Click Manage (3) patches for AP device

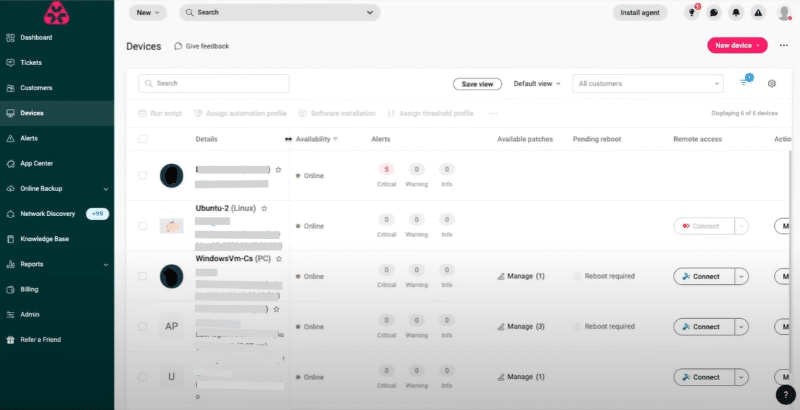[x=521, y=326]
